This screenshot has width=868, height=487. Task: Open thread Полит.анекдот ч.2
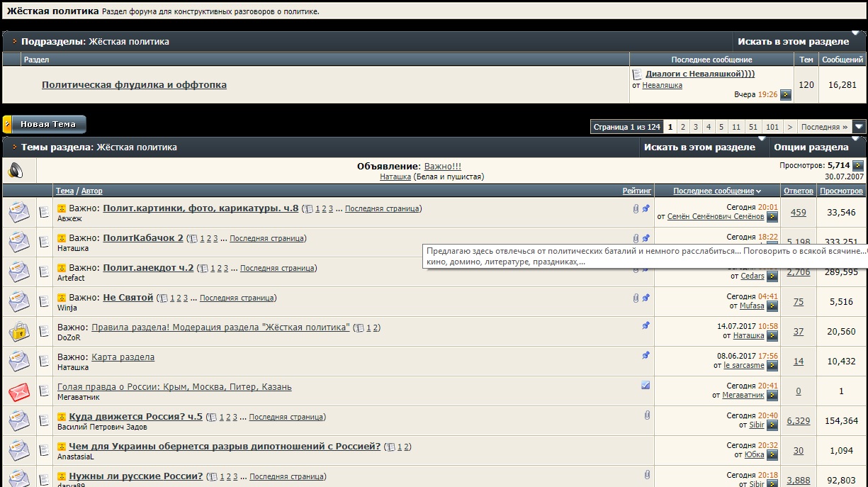click(148, 268)
